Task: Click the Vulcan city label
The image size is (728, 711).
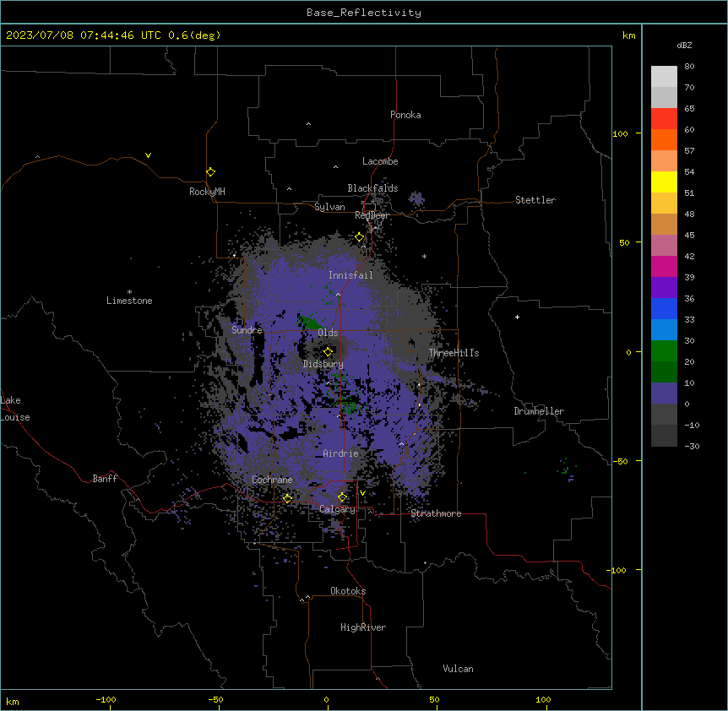Action: [458, 669]
